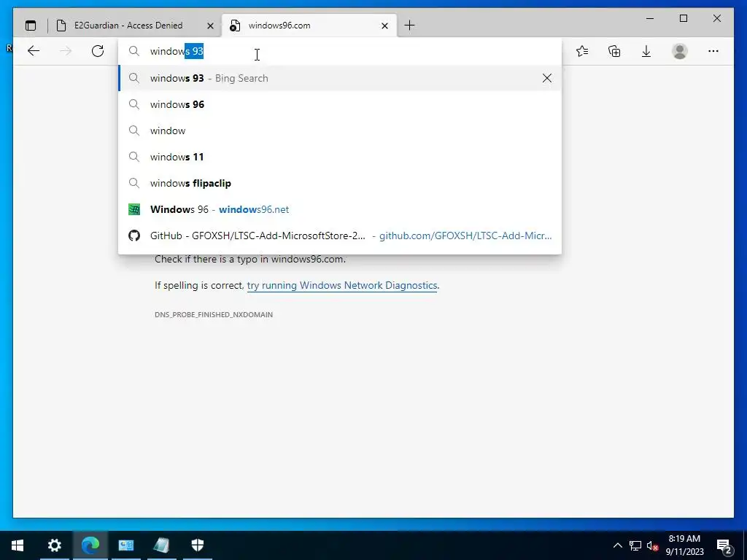
Task: Open the user profile avatar
Action: click(680, 51)
